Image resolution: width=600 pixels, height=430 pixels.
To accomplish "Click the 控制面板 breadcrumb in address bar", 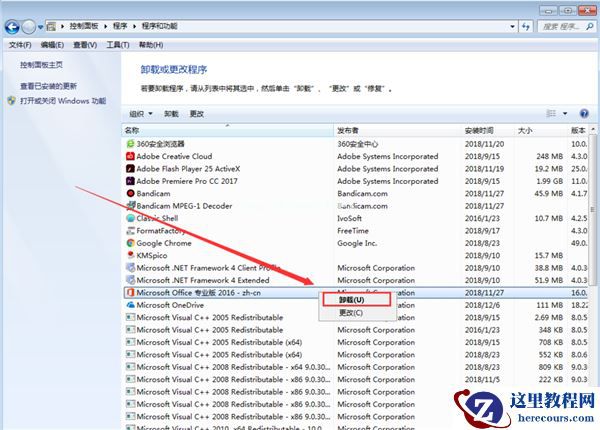I will pos(84,26).
